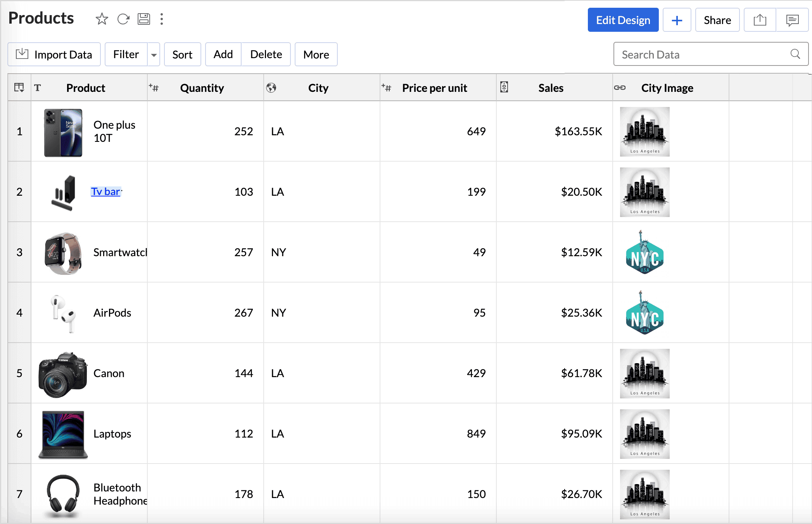The image size is (812, 524).
Task: Select row number 7
Action: 19,494
